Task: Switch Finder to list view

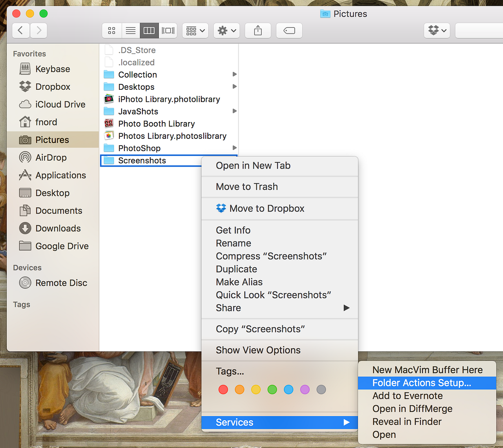Action: [x=130, y=30]
